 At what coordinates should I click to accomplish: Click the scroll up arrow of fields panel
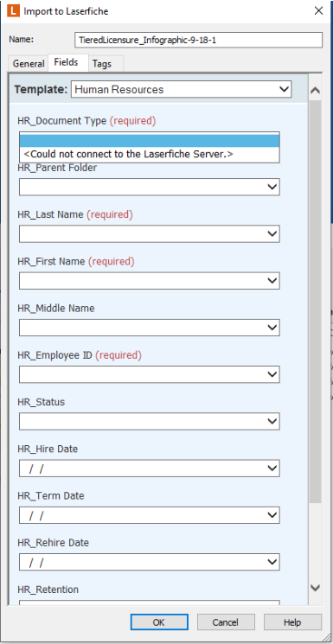coord(315,91)
